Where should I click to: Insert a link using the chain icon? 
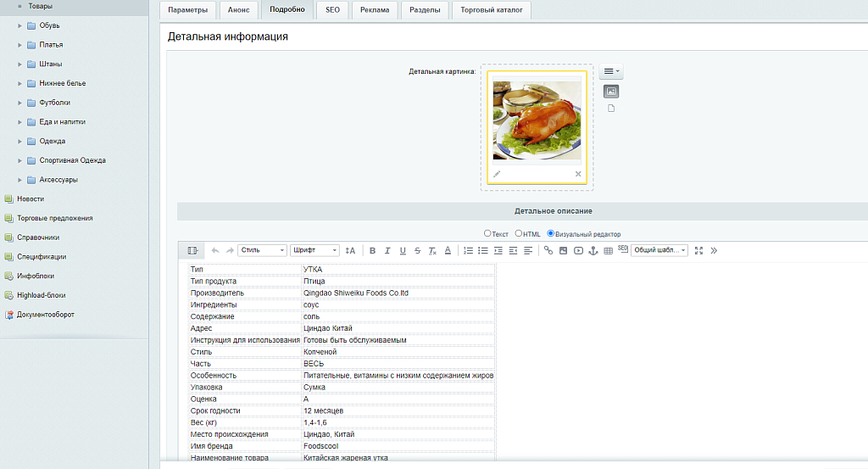pos(548,250)
